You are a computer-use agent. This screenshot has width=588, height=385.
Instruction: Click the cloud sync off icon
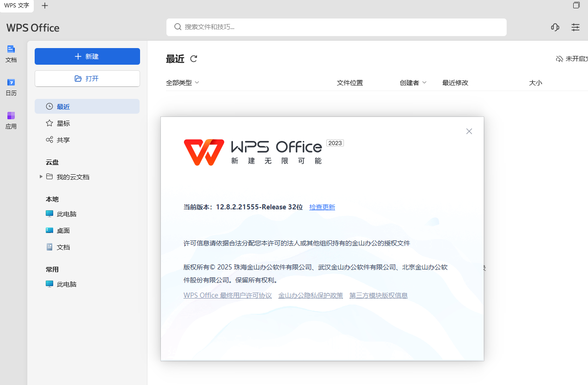coord(559,59)
